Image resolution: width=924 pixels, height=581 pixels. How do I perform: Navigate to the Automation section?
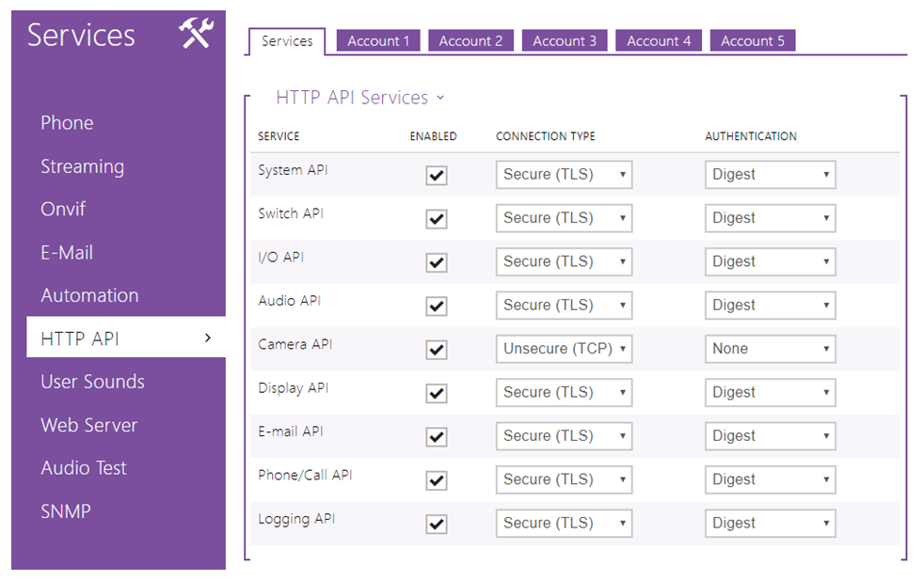89,295
